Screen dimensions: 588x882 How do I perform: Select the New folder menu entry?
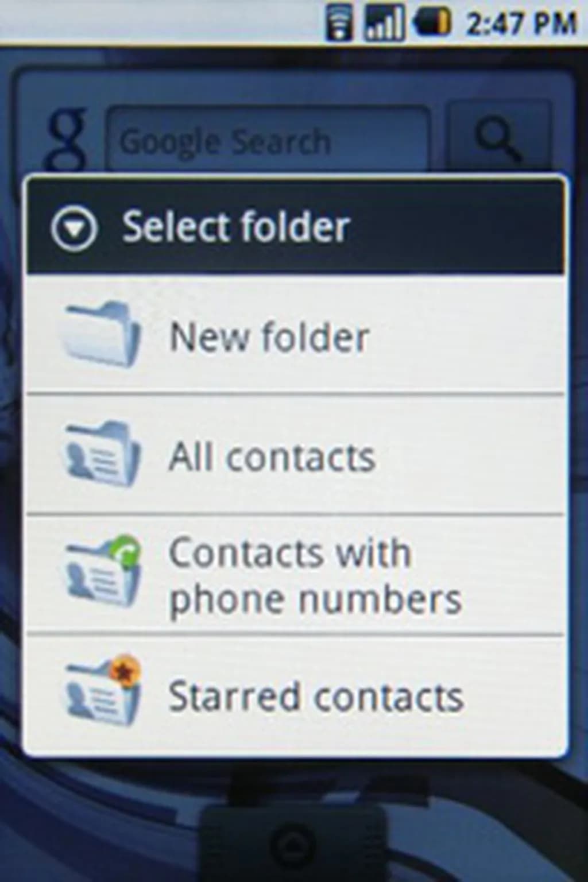295,335
